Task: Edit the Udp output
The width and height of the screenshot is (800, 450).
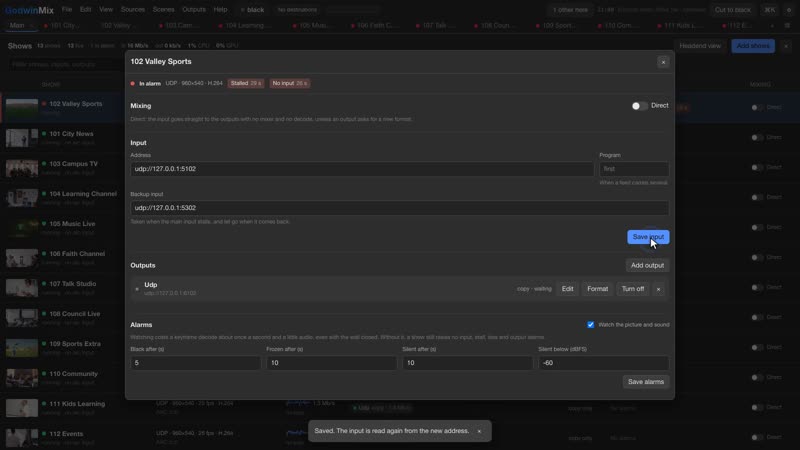Action: 567,289
